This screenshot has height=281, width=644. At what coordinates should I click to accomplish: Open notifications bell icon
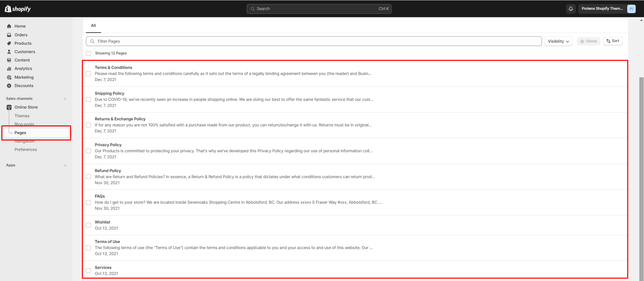571,9
